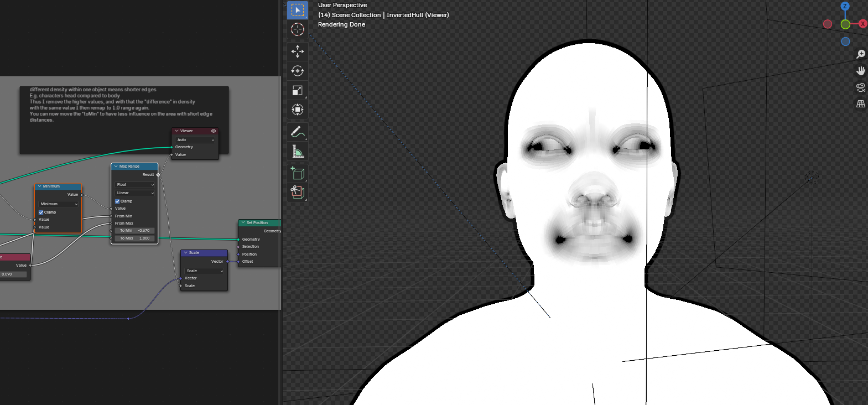
Task: Open the Minimum operation dropdown
Action: tap(59, 204)
